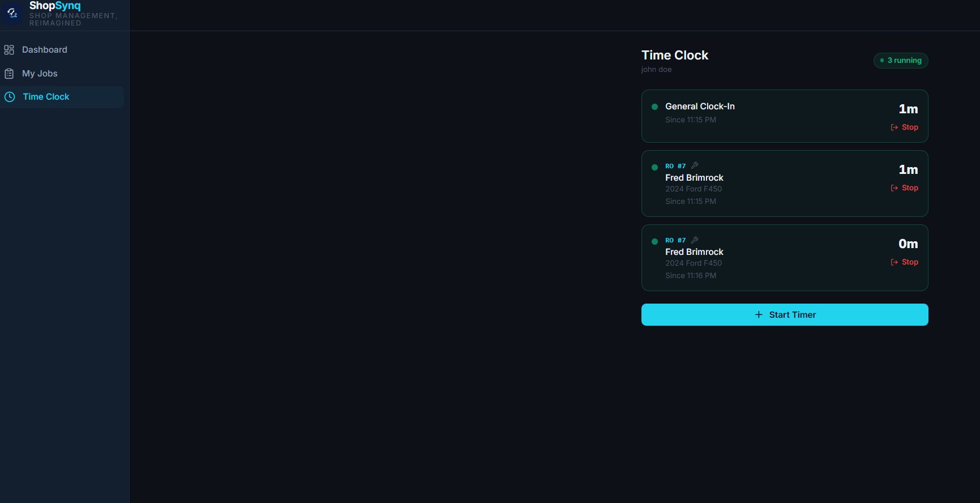Click the 3 running status badge
980x503 pixels.
[901, 61]
